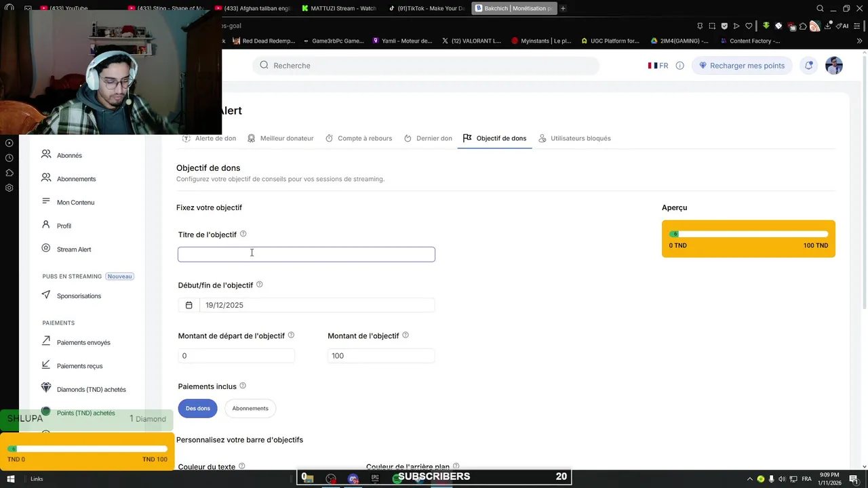Open the user profile avatar
Image resolution: width=868 pixels, height=488 pixels.
[x=834, y=66]
